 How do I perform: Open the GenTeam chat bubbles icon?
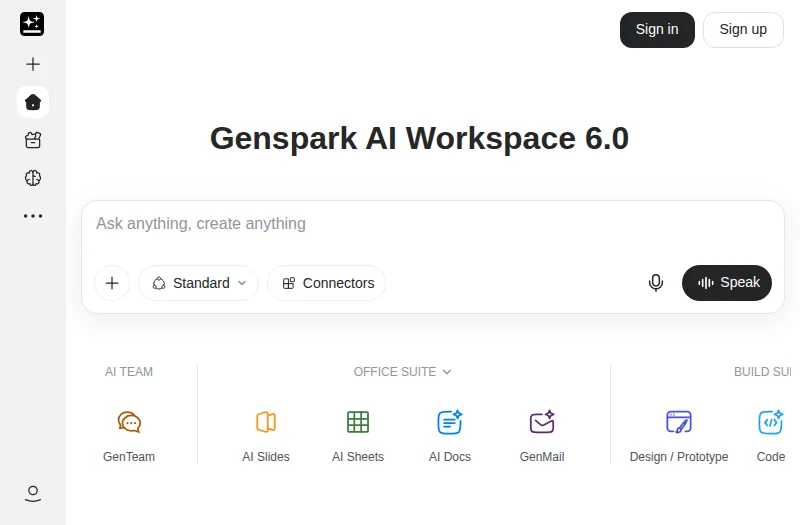tap(129, 422)
